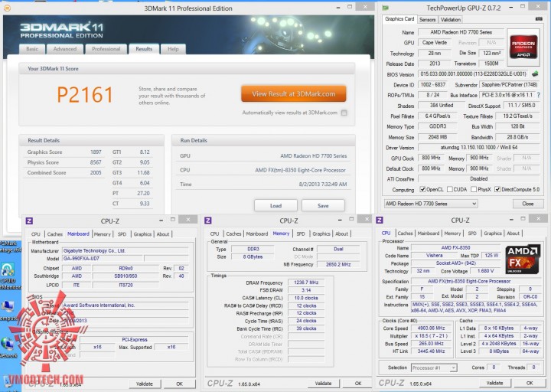Click the Processor CPU-Z window purple icon
Screen dimensions: 551x392
coord(380,220)
